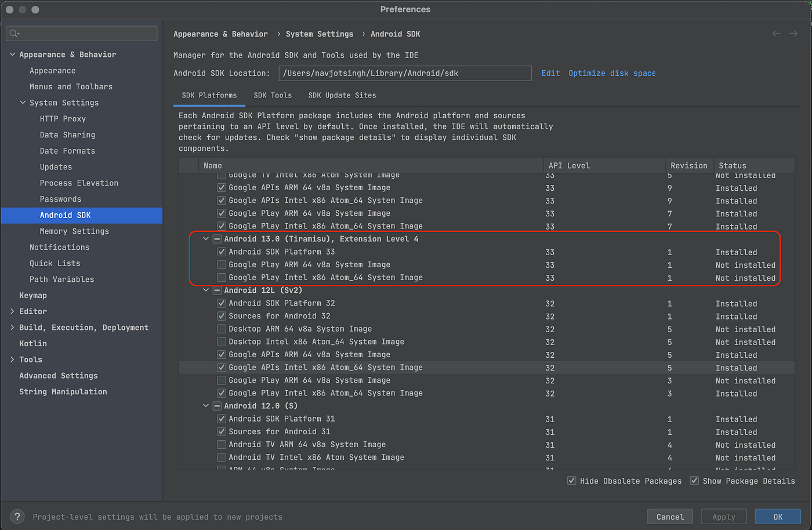This screenshot has width=812, height=530.
Task: Collapse Android 13.0 (Tiramisu) group
Action: coord(205,239)
